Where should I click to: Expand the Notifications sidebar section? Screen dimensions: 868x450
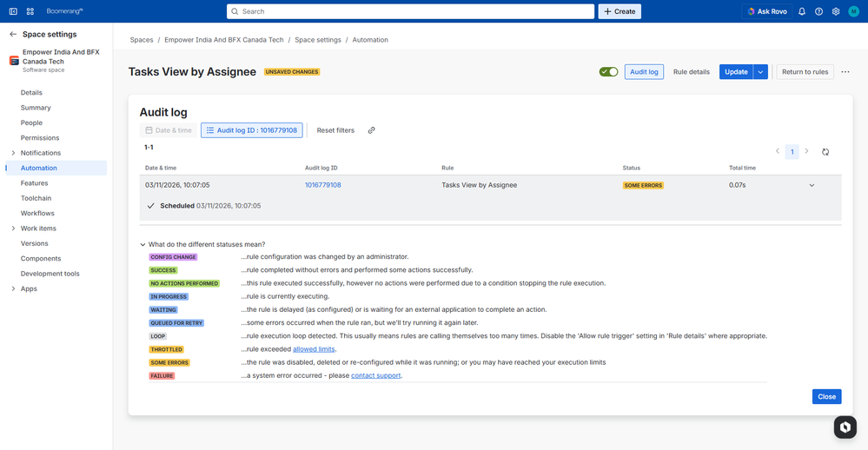click(x=13, y=153)
